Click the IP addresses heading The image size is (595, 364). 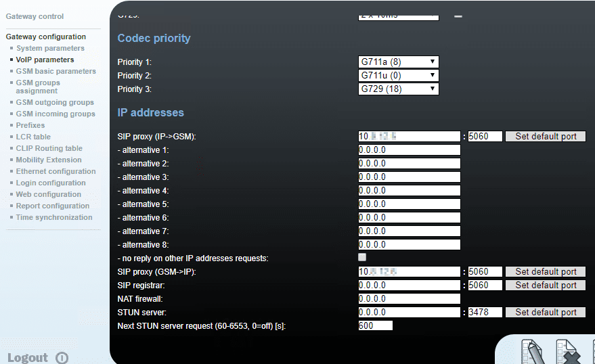(x=151, y=112)
